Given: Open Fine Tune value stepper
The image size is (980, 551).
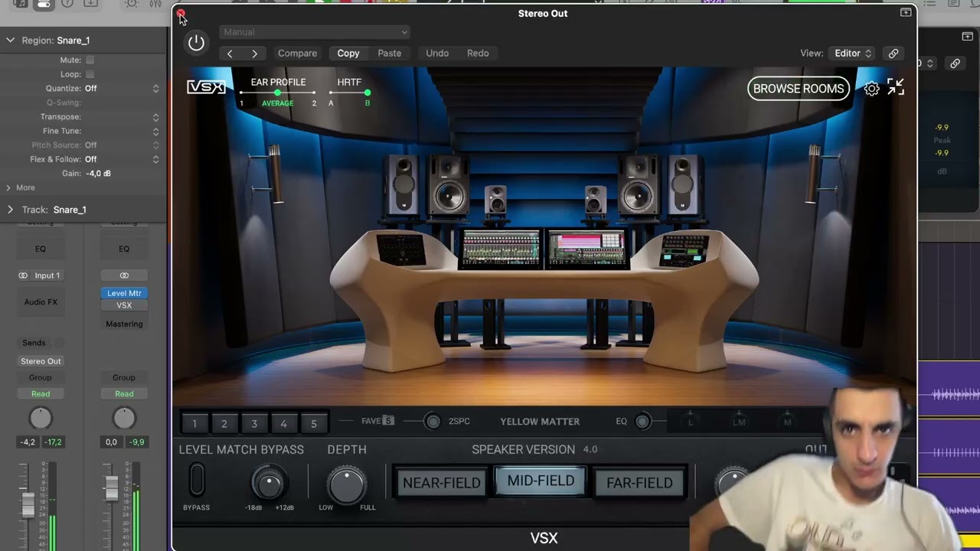Looking at the screenshot, I should click(x=155, y=131).
